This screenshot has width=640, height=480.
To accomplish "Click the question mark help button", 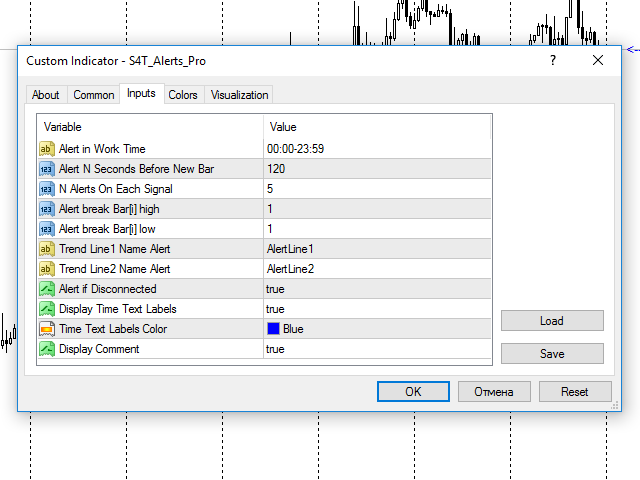I will pyautogui.click(x=553, y=60).
